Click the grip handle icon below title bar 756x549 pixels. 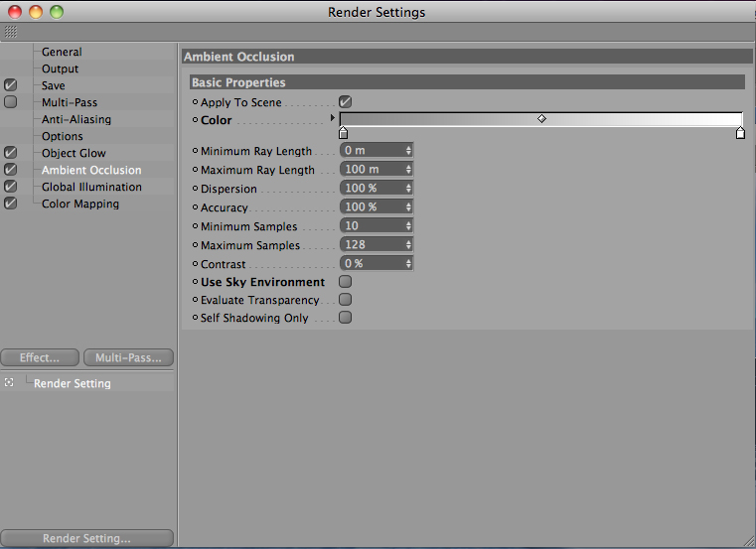coord(11,32)
